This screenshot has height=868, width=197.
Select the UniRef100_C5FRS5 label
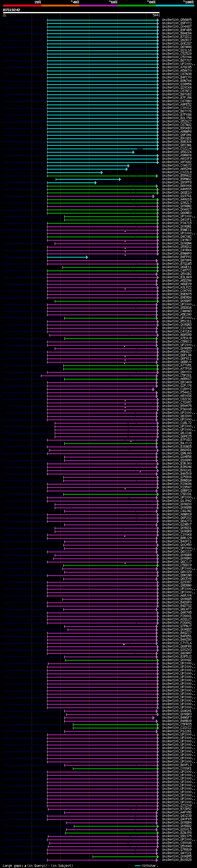click(x=177, y=724)
